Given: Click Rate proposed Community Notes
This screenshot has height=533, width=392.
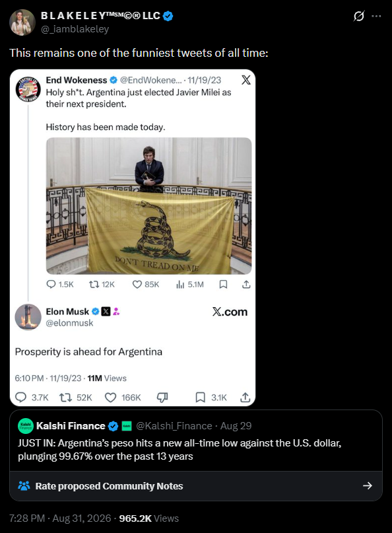Looking at the screenshot, I should (x=109, y=486).
